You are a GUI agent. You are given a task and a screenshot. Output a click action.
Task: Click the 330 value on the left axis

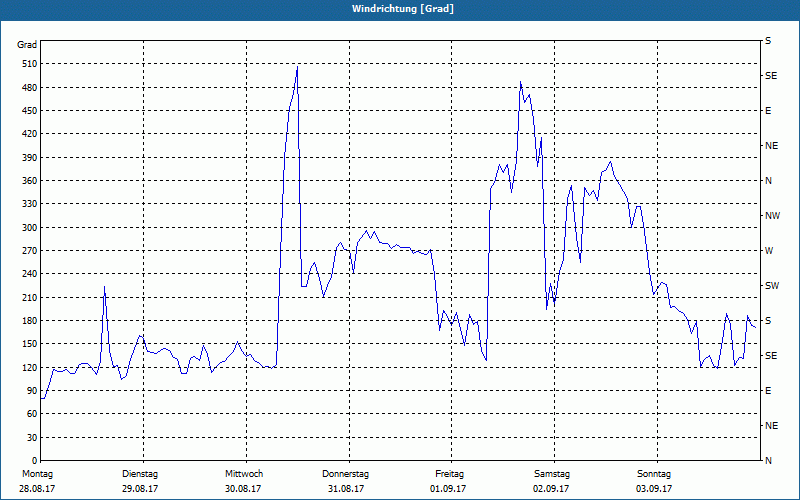pos(30,204)
